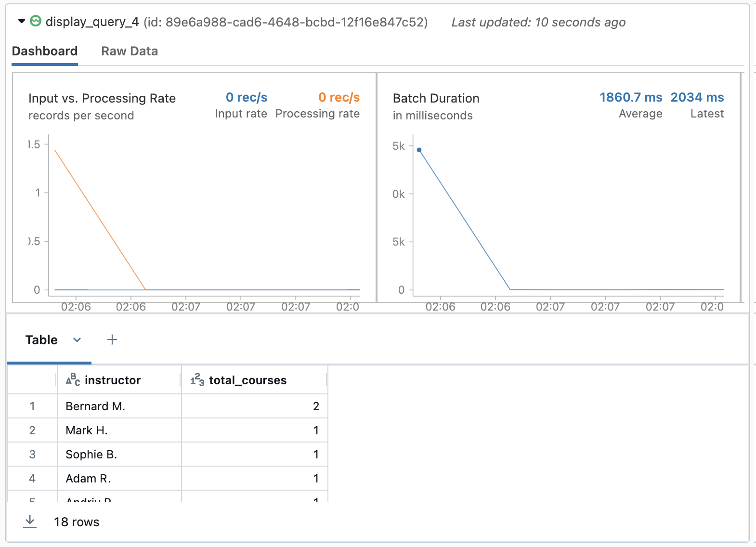Click the numeric type icon beside total_courses

coord(197,380)
